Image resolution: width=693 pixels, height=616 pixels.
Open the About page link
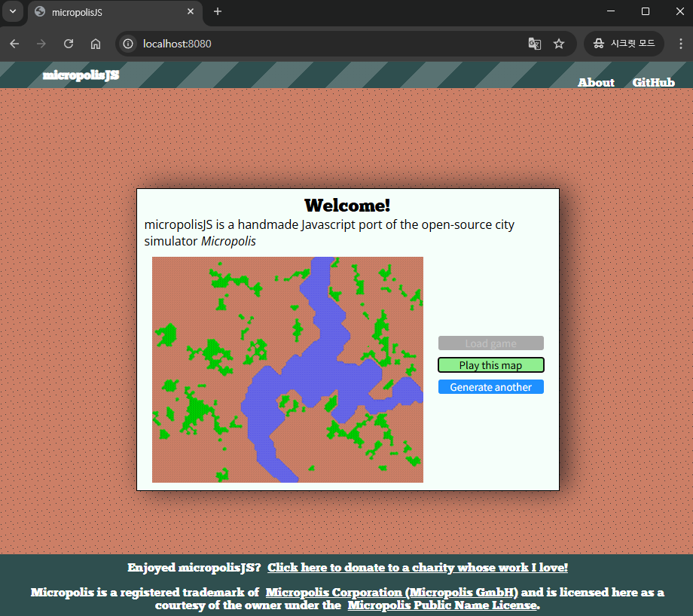596,82
